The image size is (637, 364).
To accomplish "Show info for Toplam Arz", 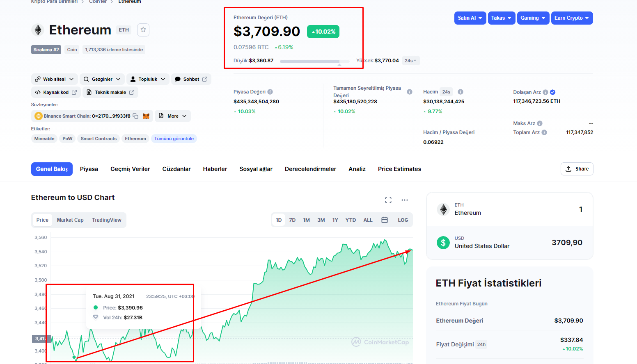I will point(544,132).
